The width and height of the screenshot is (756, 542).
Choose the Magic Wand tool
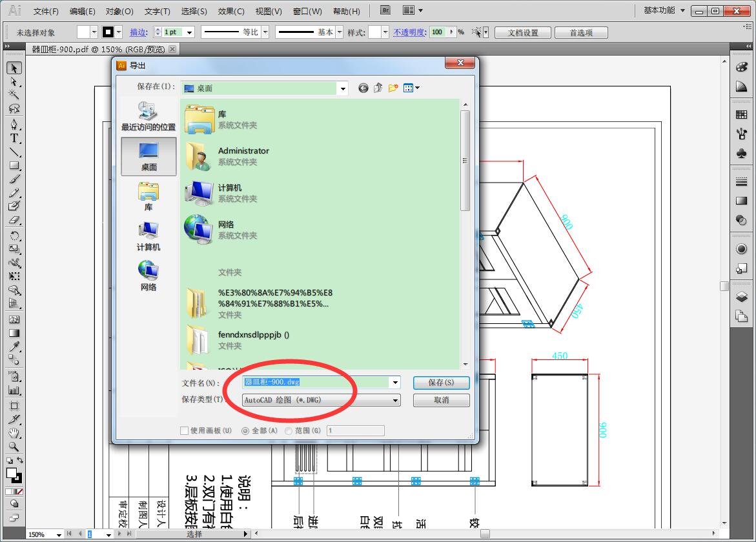coord(14,95)
